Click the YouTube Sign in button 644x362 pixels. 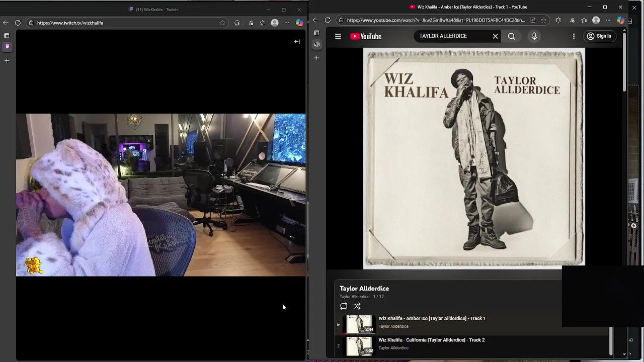coord(599,36)
